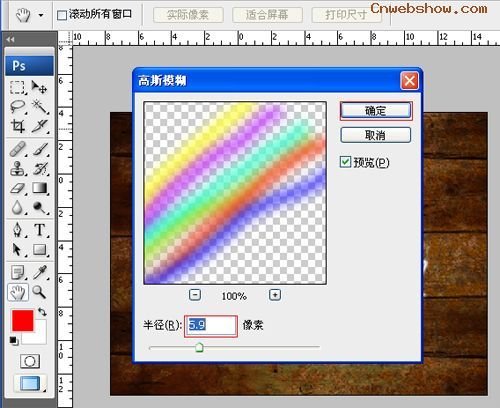Open the Hand tool preset dropdown arrow
Image resolution: width=500 pixels, height=408 pixels.
point(41,15)
